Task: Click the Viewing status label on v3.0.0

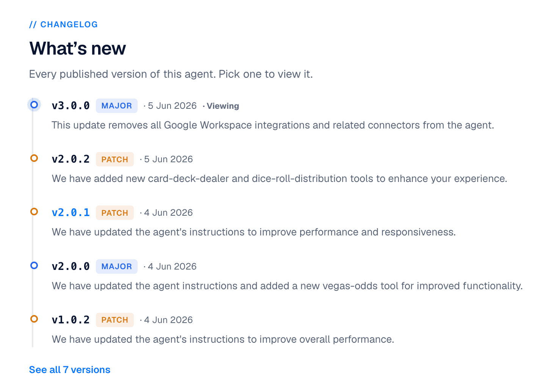Action: [223, 106]
